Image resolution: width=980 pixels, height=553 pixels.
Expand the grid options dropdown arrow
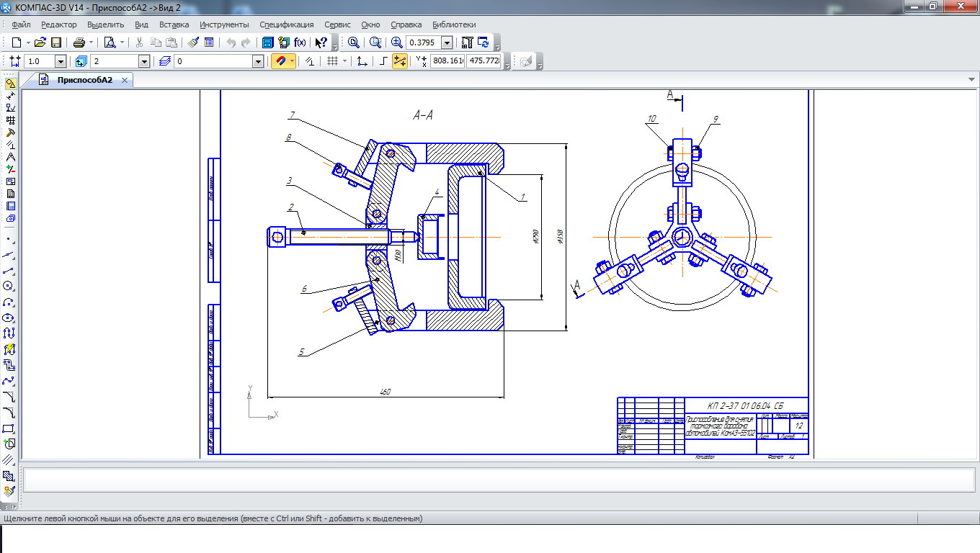344,61
